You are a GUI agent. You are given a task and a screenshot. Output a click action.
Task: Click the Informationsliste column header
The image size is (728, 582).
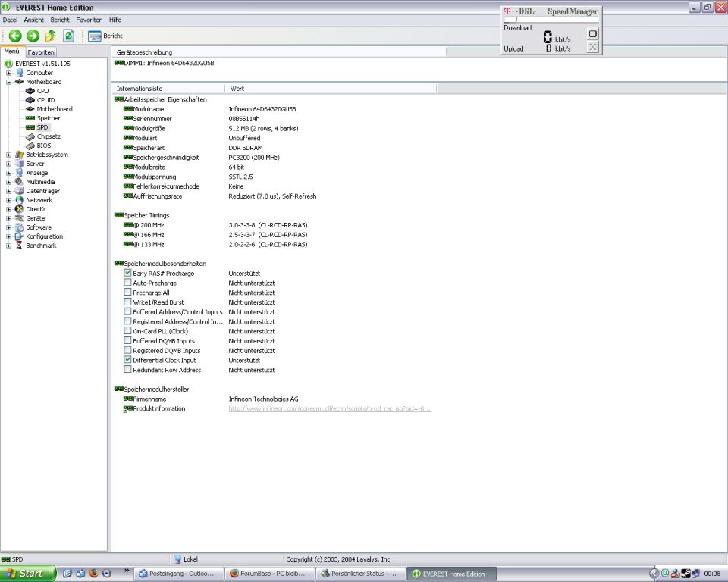pyautogui.click(x=168, y=89)
